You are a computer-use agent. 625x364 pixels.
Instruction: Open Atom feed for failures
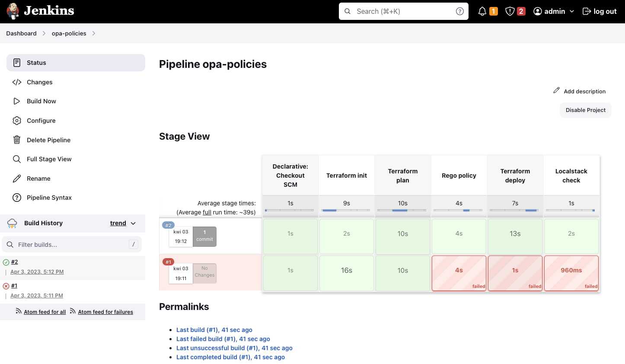(x=105, y=312)
